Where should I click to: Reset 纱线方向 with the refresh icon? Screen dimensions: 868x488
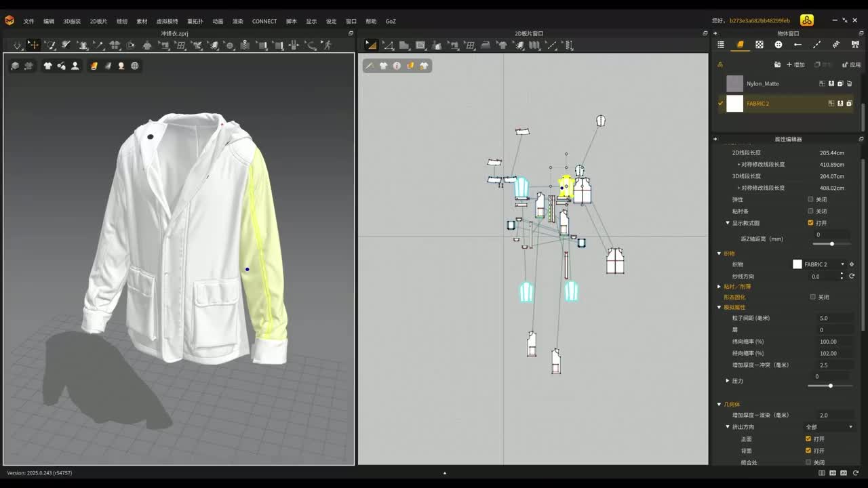coord(852,277)
